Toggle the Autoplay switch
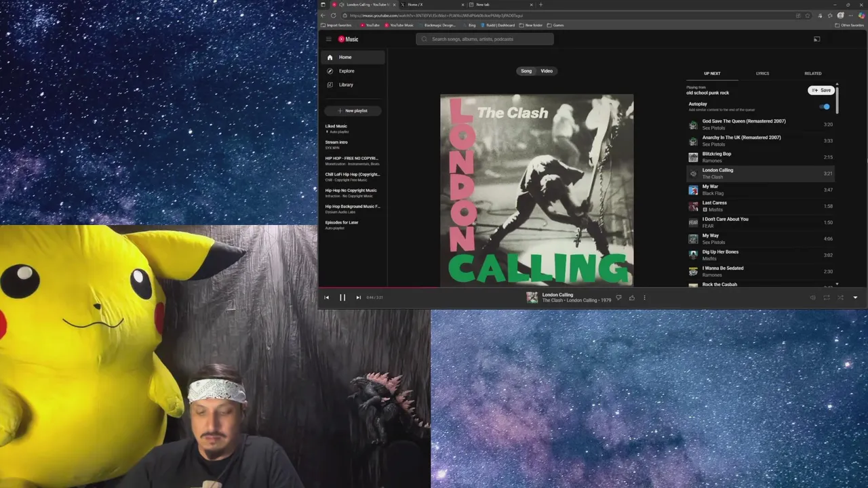This screenshot has height=488, width=868. 825,107
